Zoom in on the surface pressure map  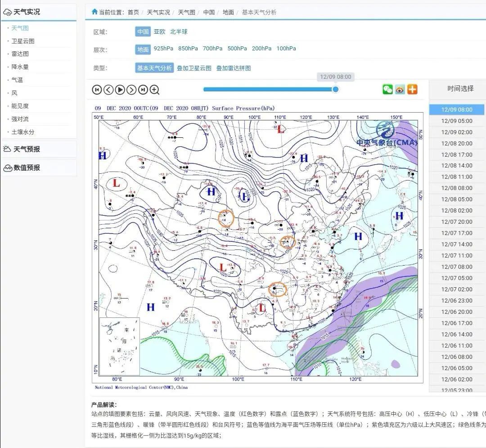pyautogui.click(x=153, y=90)
